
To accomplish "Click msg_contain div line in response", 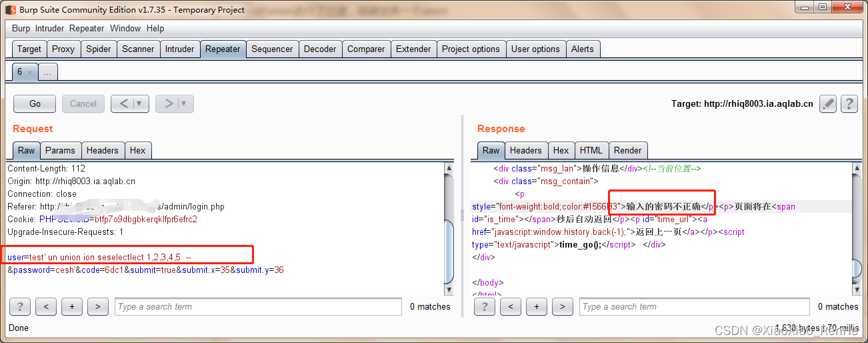I will [x=546, y=181].
